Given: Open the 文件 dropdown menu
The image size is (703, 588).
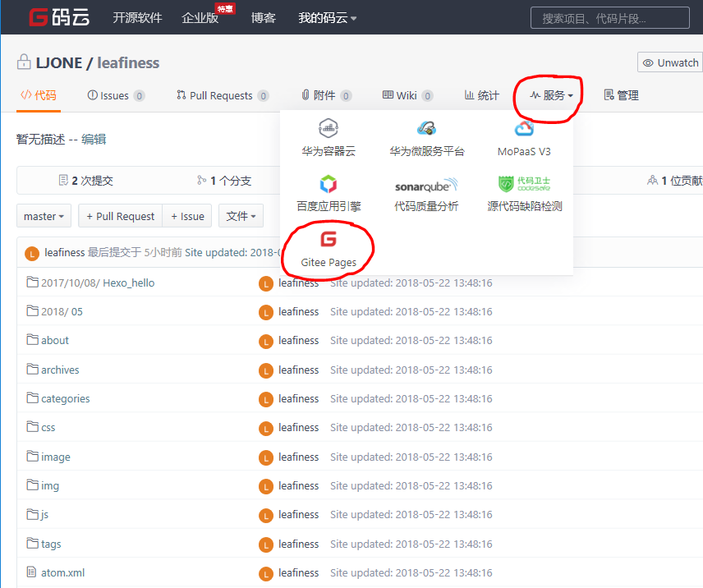Looking at the screenshot, I should [x=241, y=216].
